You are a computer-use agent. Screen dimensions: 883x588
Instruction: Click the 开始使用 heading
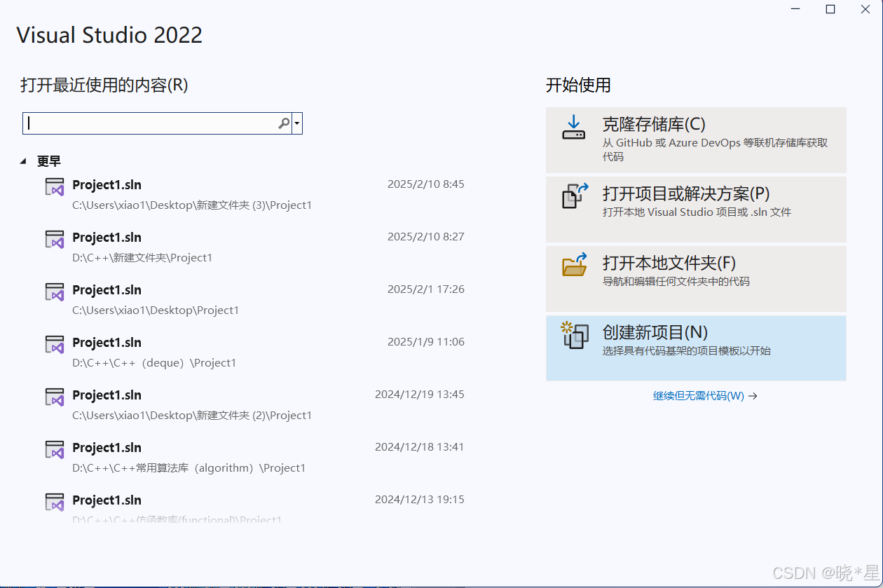578,86
